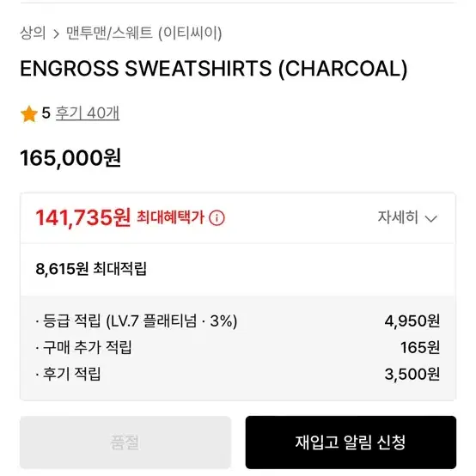Click the 구매 추가 적립 row
This screenshot has width=476, height=476.
point(238,348)
